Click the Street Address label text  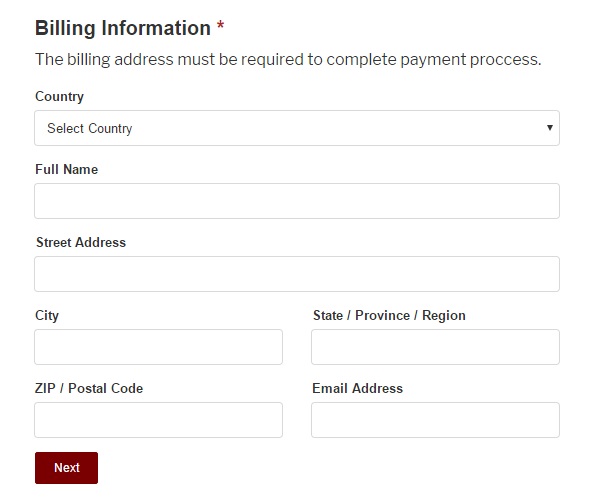pyautogui.click(x=81, y=242)
